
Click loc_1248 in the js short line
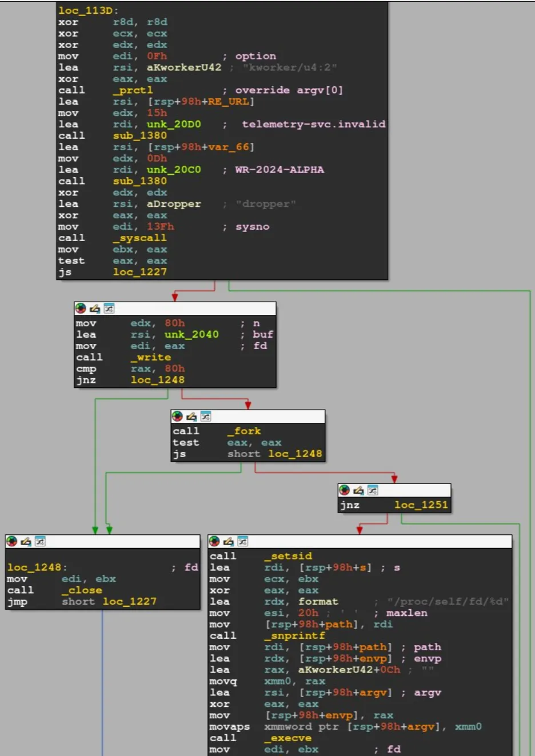295,454
